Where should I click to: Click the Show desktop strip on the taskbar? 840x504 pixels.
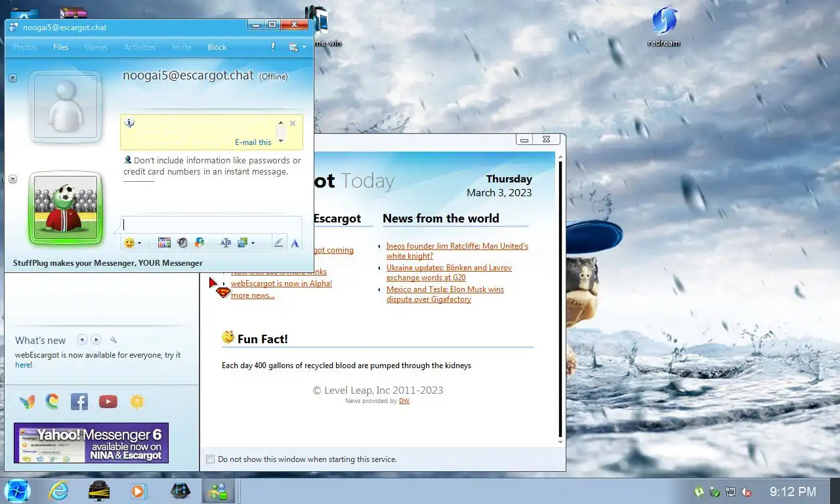click(835, 491)
